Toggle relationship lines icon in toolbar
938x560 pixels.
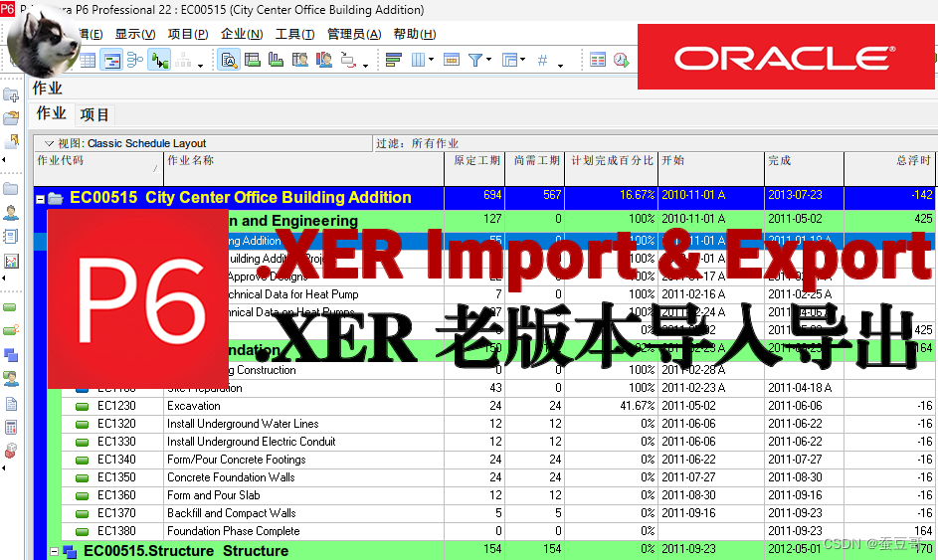(160, 60)
